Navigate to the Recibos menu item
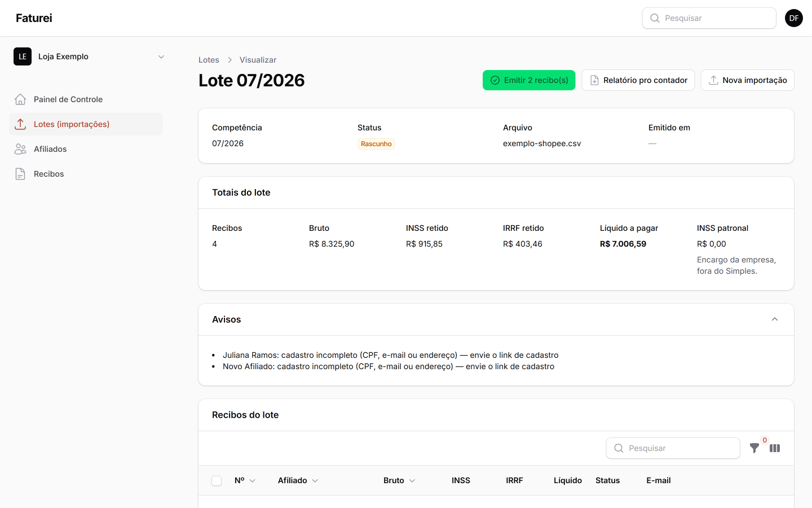The height and width of the screenshot is (508, 812). click(86, 174)
